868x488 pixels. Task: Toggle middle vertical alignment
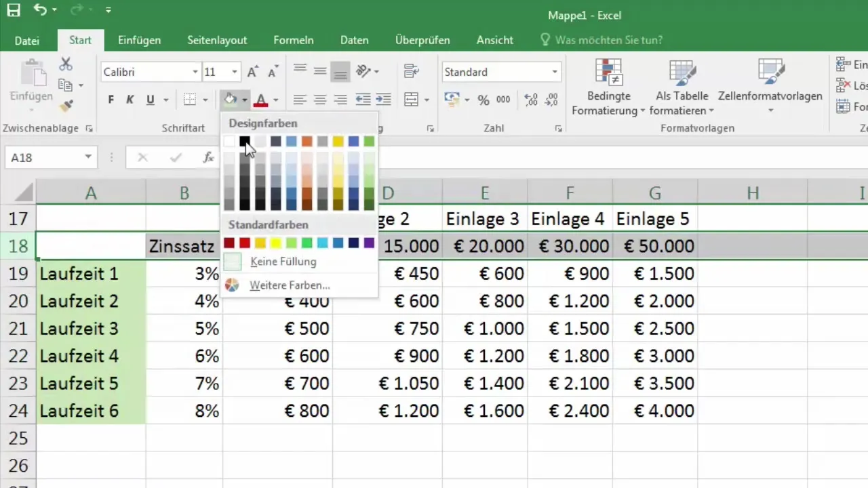tap(320, 70)
